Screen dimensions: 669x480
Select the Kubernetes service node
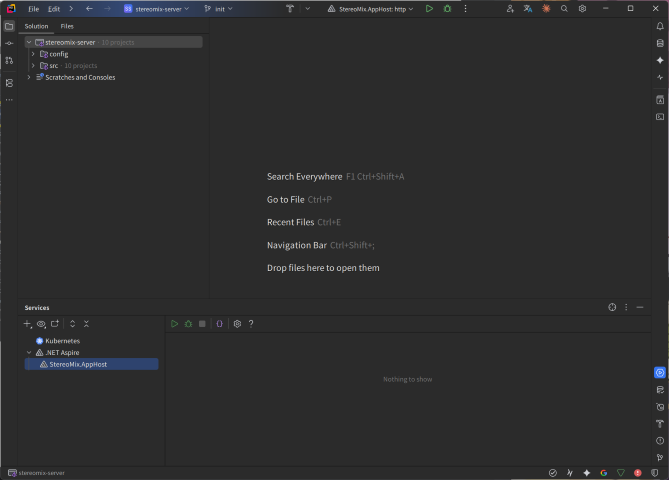point(62,341)
